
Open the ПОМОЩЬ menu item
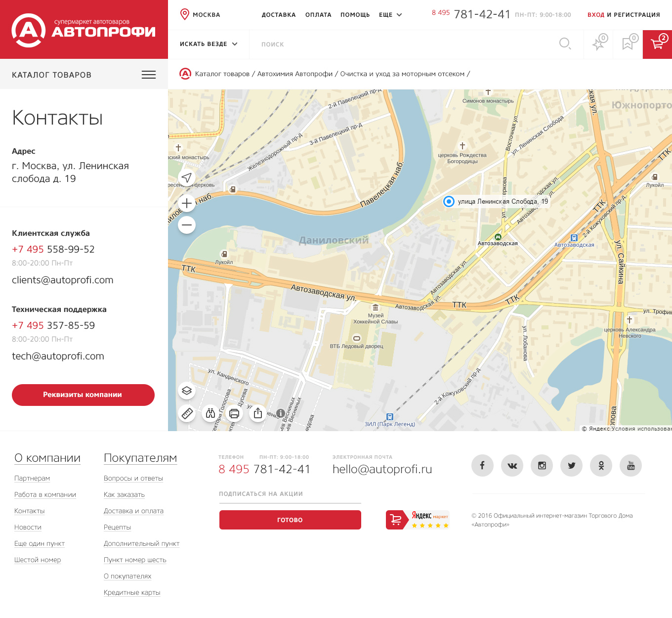click(x=355, y=15)
